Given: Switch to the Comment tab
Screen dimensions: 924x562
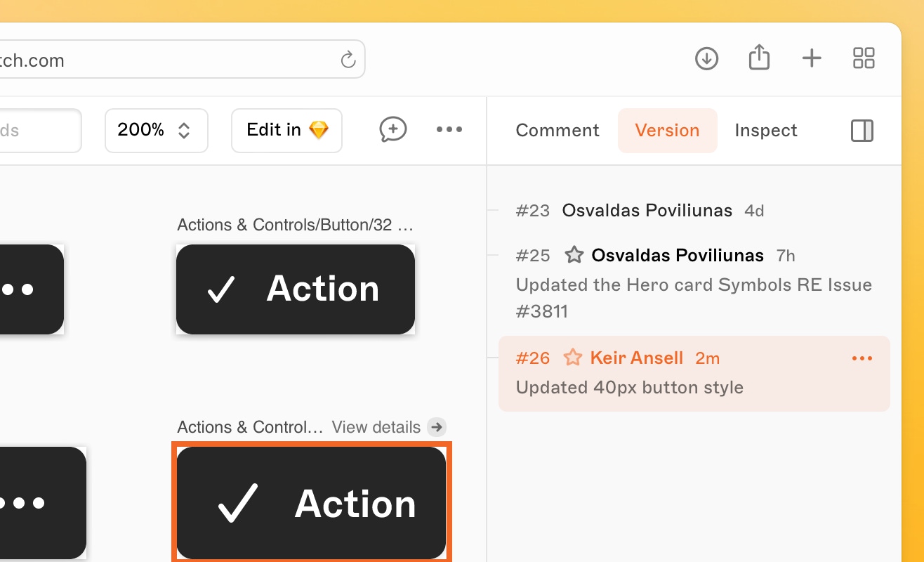Looking at the screenshot, I should (x=557, y=131).
